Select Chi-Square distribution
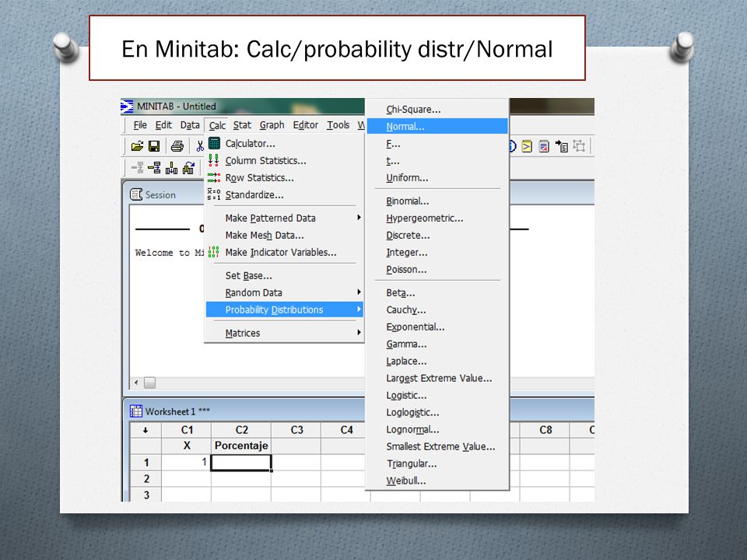Screen dimensions: 747x560 click(x=437, y=110)
